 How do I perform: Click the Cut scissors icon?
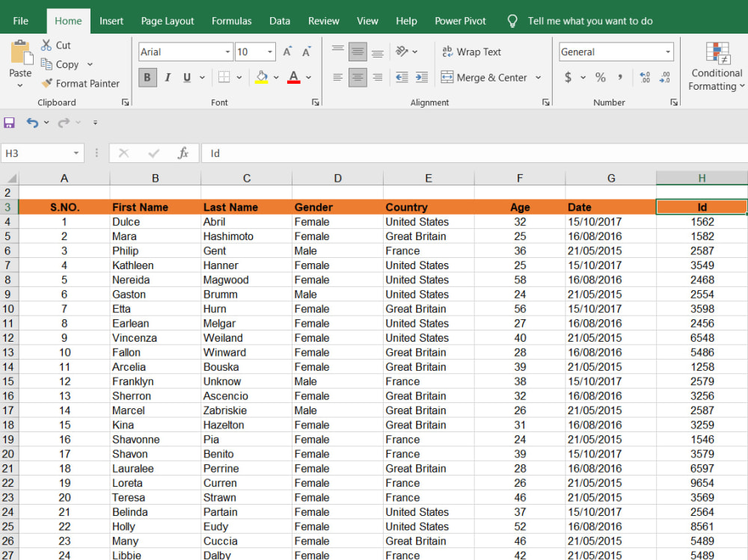point(46,46)
